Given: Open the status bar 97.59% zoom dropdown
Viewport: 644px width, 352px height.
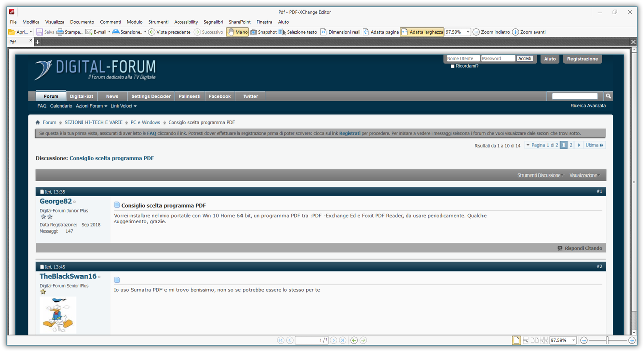Looking at the screenshot, I should (573, 340).
